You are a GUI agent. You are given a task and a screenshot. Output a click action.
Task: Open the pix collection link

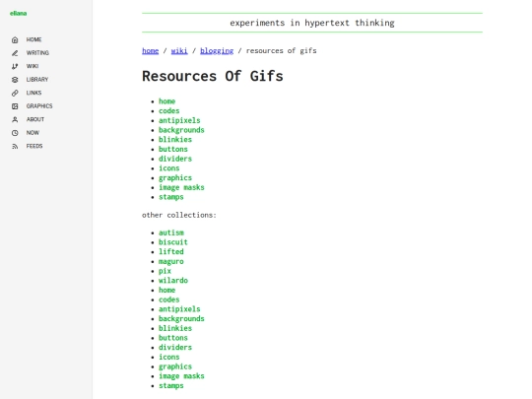[165, 271]
